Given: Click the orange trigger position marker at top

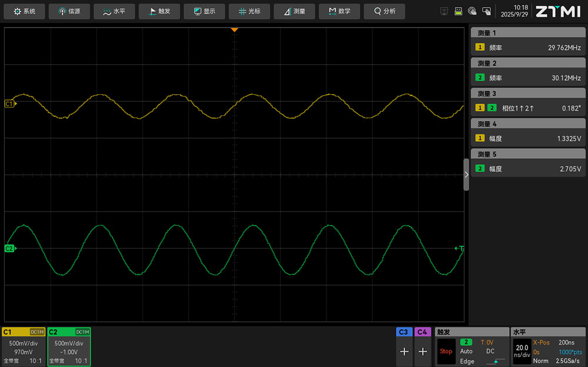Looking at the screenshot, I should [234, 29].
